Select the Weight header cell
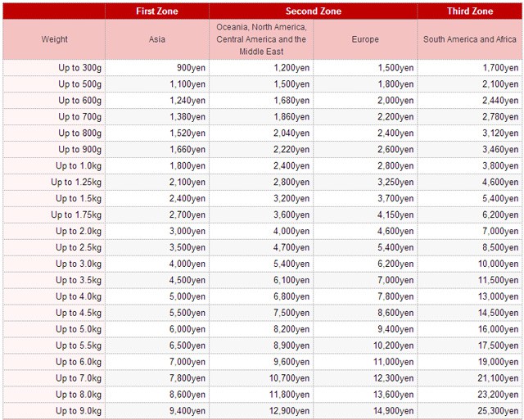 pyautogui.click(x=54, y=39)
